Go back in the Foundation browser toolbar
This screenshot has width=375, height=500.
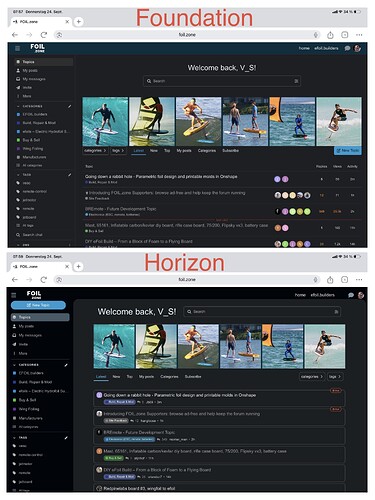coord(15,35)
